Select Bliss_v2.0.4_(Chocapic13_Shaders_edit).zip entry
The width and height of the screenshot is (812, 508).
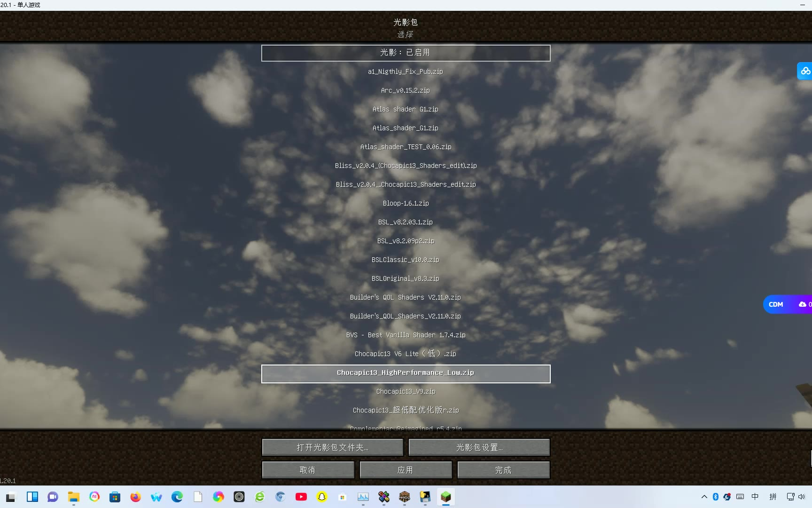[406, 166]
